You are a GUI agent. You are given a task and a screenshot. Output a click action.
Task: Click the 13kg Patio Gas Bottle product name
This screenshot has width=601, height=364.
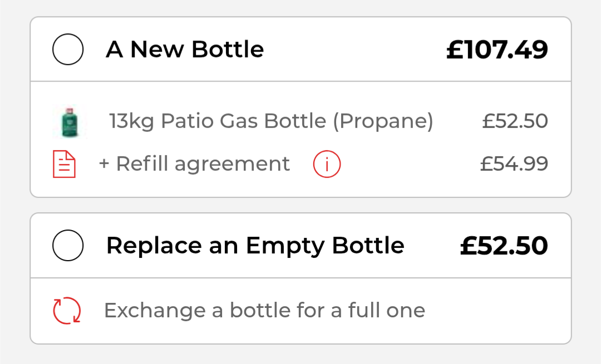pyautogui.click(x=271, y=121)
